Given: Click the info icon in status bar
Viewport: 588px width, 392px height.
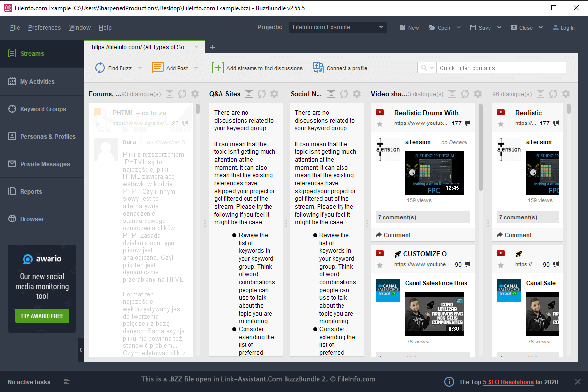Looking at the screenshot, I should [449, 382].
